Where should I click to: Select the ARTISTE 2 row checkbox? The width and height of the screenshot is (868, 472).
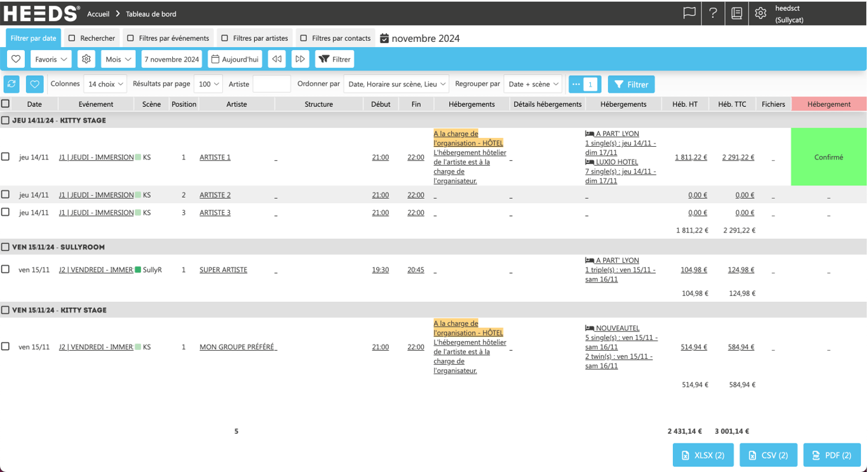(x=6, y=194)
